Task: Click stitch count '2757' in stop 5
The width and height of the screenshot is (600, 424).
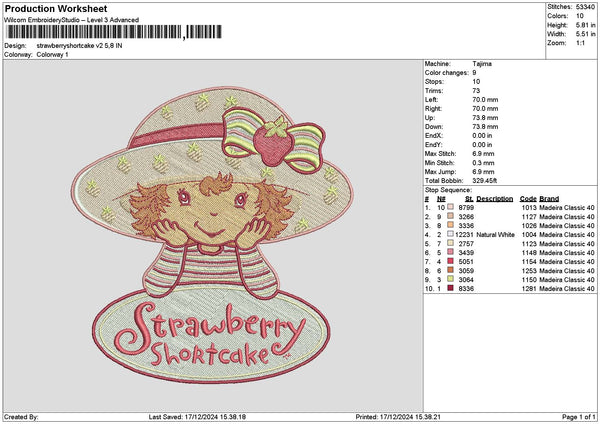Action: 466,244
